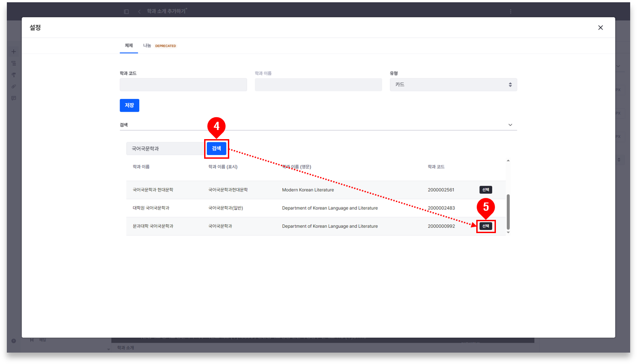Click the results list vertical scrollbar
Viewport: 637px width, 364px height.
tap(508, 212)
